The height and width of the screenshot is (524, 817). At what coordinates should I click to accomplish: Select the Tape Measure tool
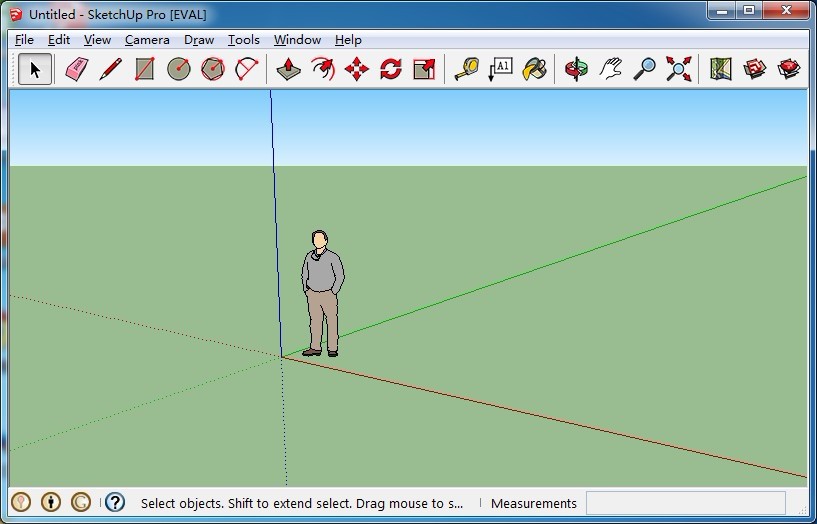(x=466, y=69)
